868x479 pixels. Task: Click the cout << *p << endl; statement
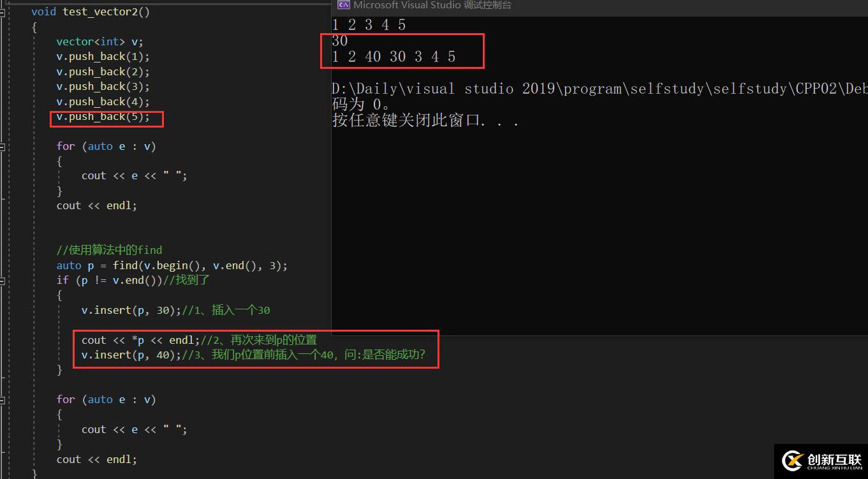pos(141,340)
